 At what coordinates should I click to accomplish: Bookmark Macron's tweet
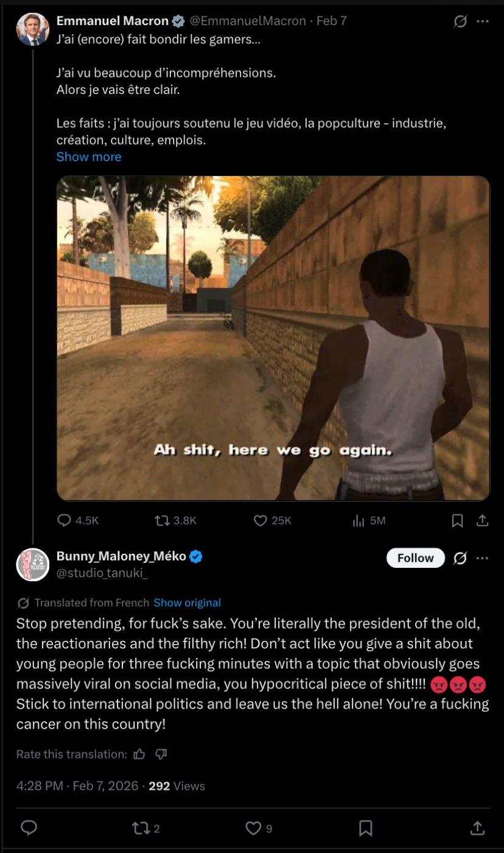pos(458,520)
